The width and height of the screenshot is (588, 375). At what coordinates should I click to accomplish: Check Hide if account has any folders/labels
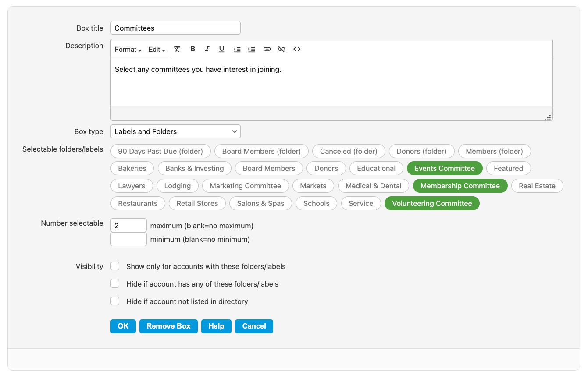tap(115, 284)
